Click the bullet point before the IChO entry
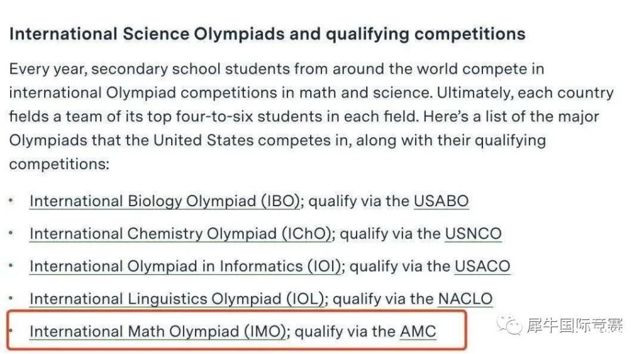 [11, 233]
